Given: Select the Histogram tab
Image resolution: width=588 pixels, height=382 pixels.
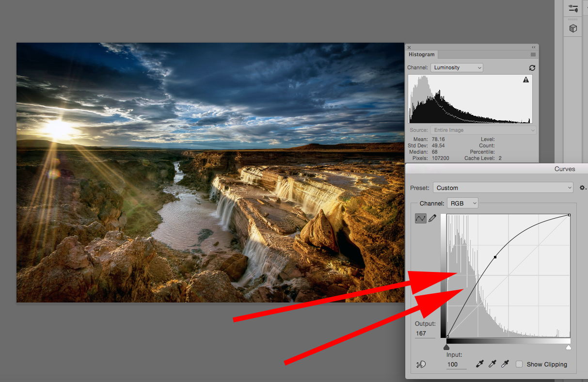Looking at the screenshot, I should (421, 55).
